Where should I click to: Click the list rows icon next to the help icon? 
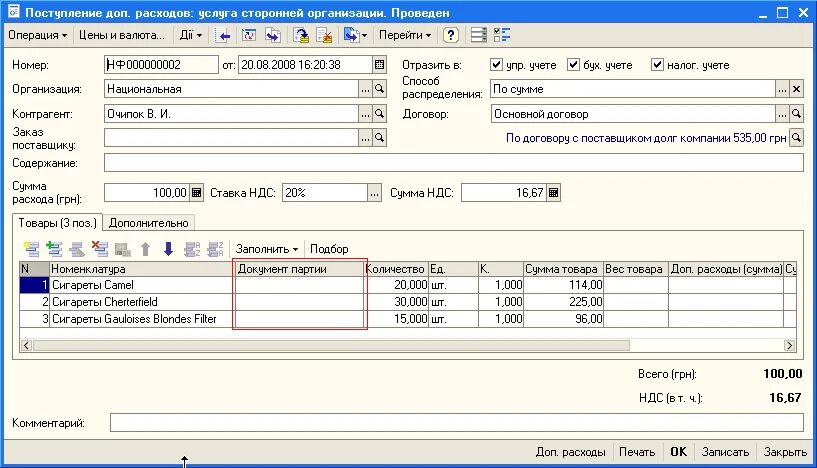[478, 35]
